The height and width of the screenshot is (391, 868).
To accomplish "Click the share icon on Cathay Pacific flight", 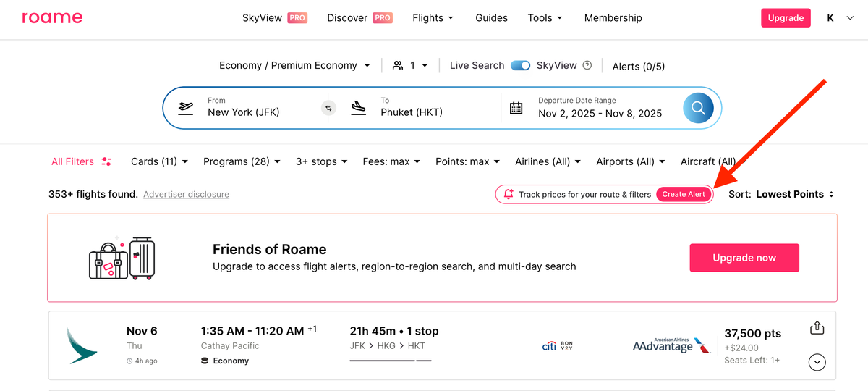I will (x=817, y=328).
